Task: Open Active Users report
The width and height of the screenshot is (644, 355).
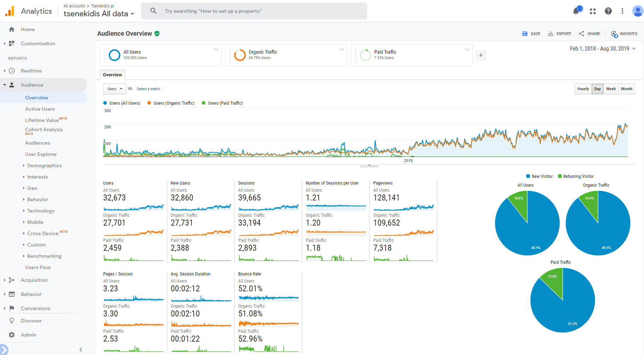Action: pos(40,109)
